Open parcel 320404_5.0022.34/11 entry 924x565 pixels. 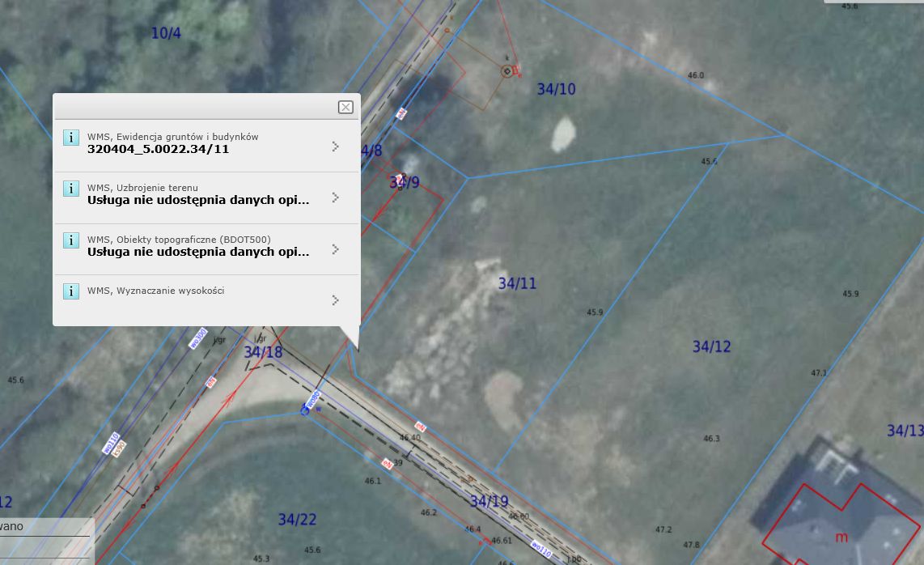pos(158,149)
